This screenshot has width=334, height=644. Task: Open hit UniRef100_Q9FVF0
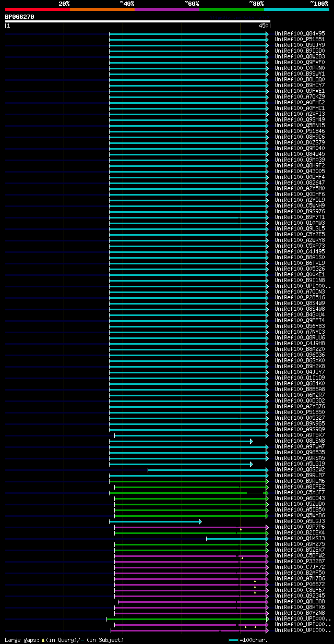[300, 62]
